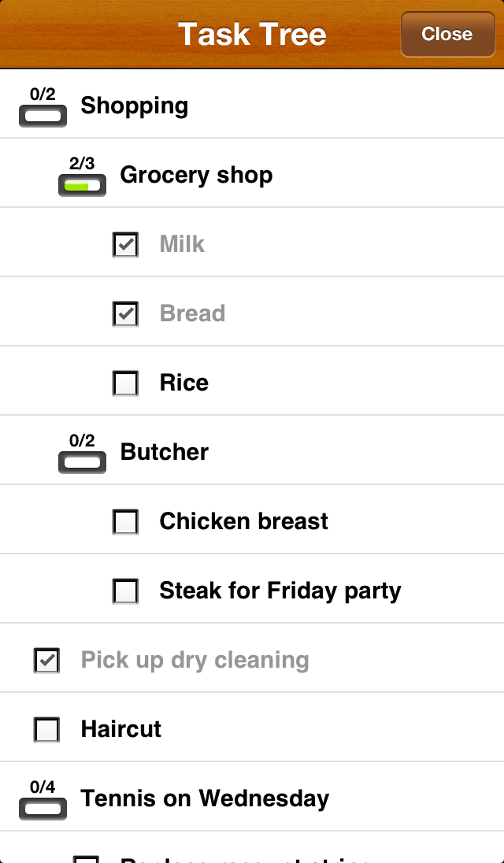Check off the Haircut task
This screenshot has width=504, height=863.
47,730
